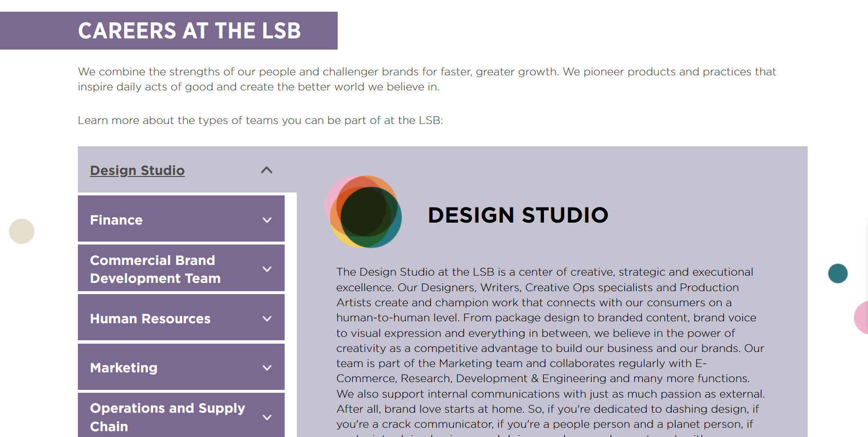This screenshot has height=437, width=868.
Task: Expand Commercial Brand Development Team chevron
Action: click(267, 269)
